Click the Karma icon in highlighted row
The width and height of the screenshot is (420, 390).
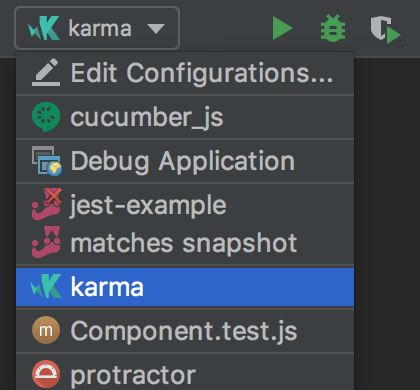tap(46, 286)
